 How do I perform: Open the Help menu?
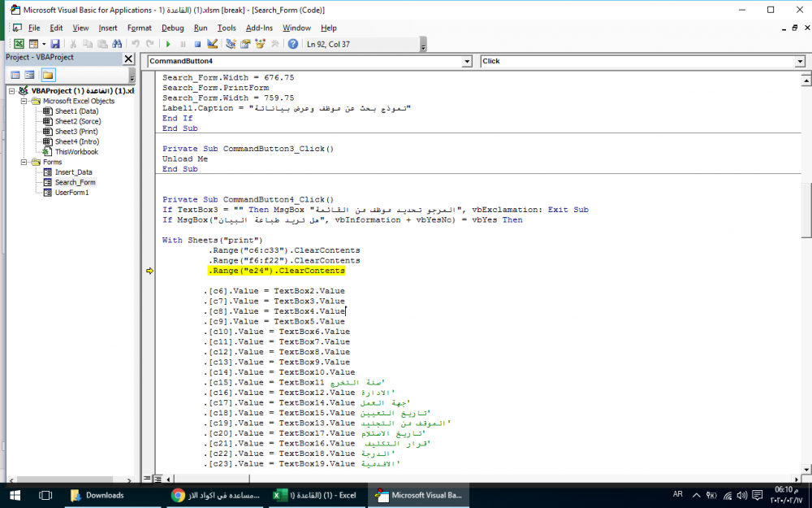328,28
